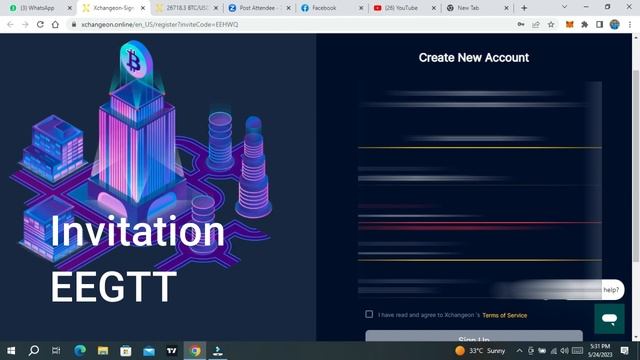Open the live chat bubble widget
Screen dimensions: 640x360
609,319
